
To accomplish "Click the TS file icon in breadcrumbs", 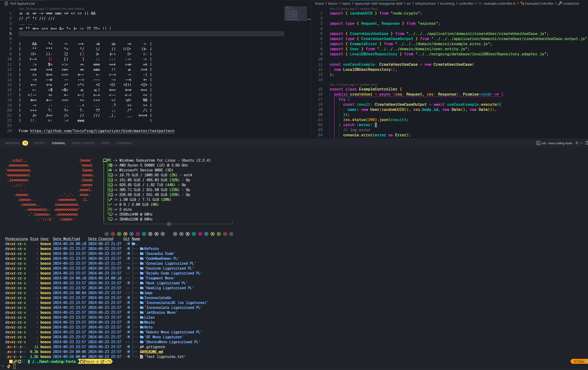I will click(480, 4).
